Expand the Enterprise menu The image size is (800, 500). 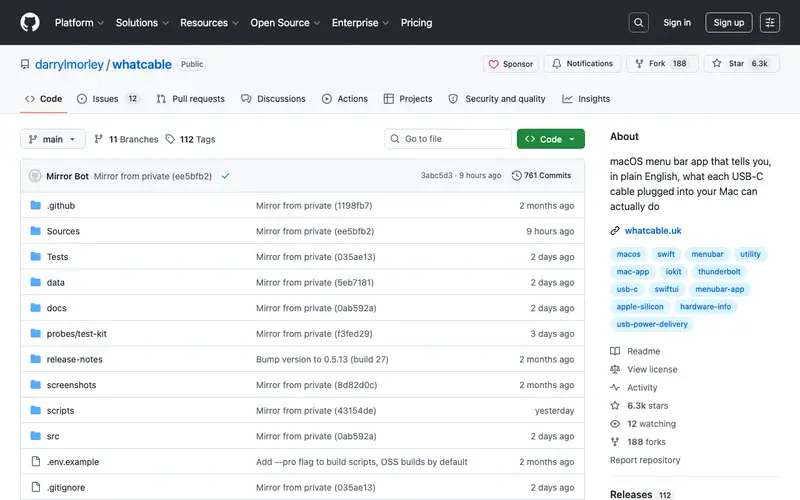(x=360, y=22)
